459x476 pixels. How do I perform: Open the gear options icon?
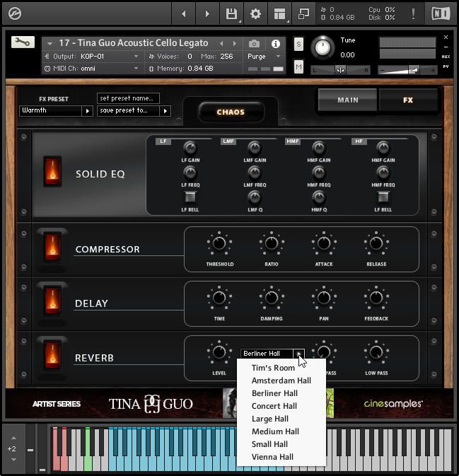tap(255, 13)
